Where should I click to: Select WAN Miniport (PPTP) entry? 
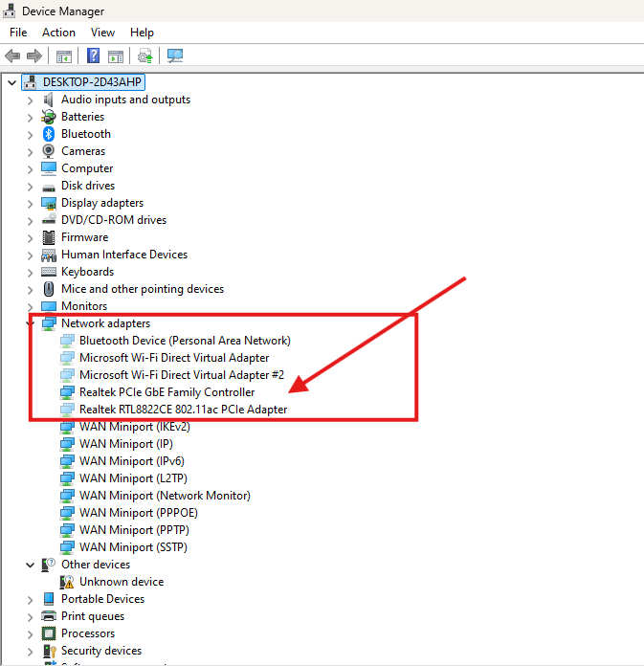[134, 530]
